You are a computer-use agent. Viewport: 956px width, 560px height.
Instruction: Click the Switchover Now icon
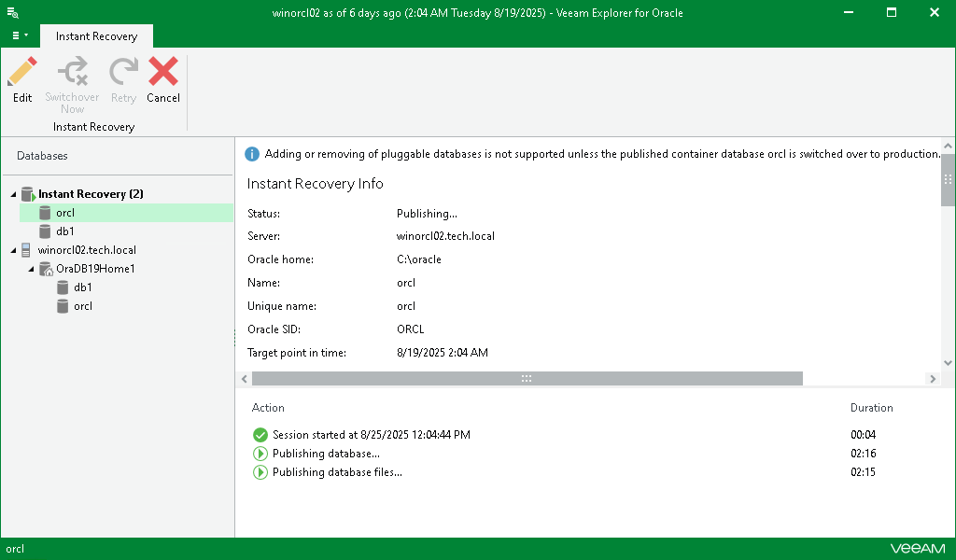72,72
